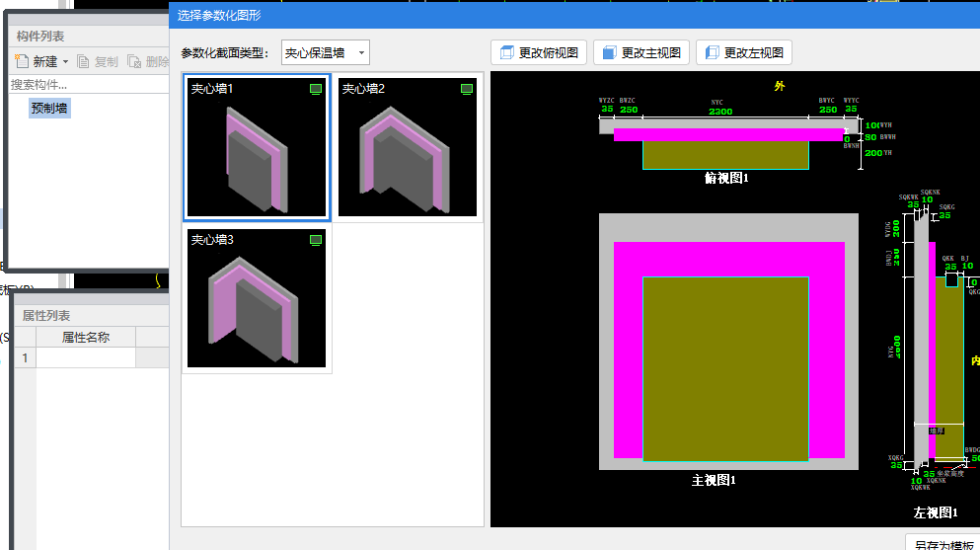
Task: Click the WYZC value 35 in top view
Action: pos(607,109)
